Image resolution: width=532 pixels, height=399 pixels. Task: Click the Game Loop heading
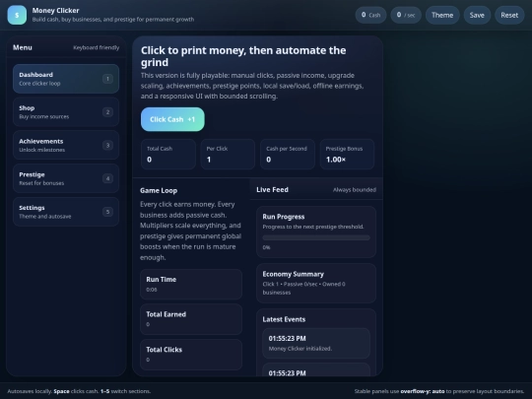pyautogui.click(x=159, y=191)
